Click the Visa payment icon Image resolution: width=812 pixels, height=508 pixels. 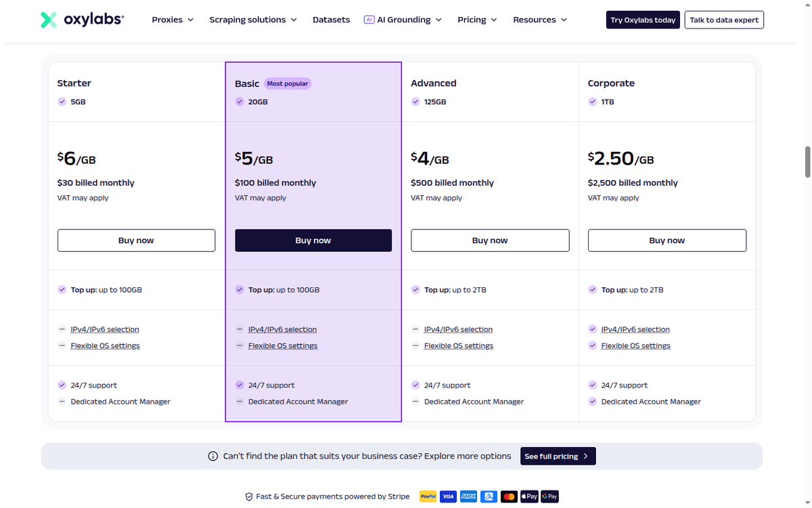tap(448, 496)
